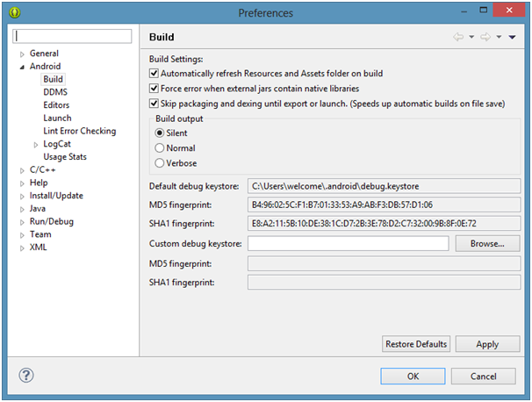Confirm with the OK button

tap(413, 377)
